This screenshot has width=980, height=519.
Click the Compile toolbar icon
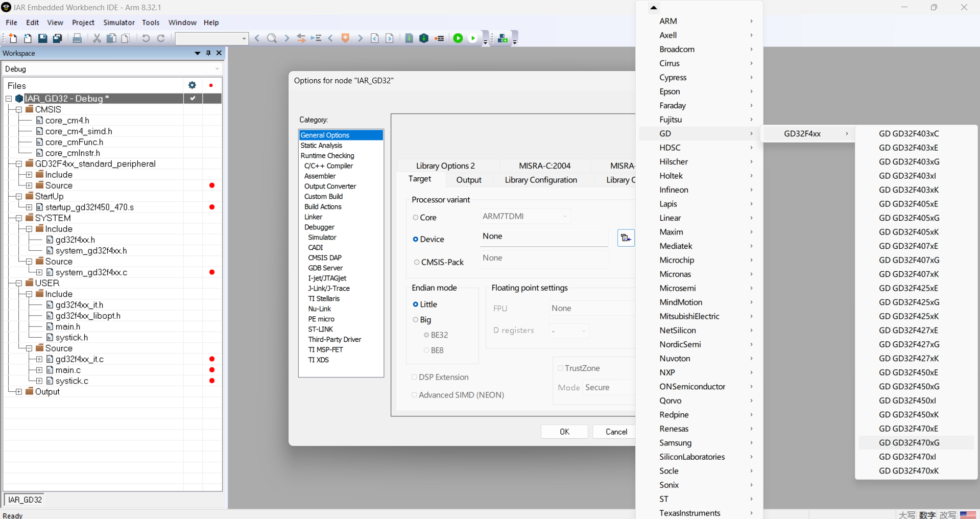(x=409, y=38)
